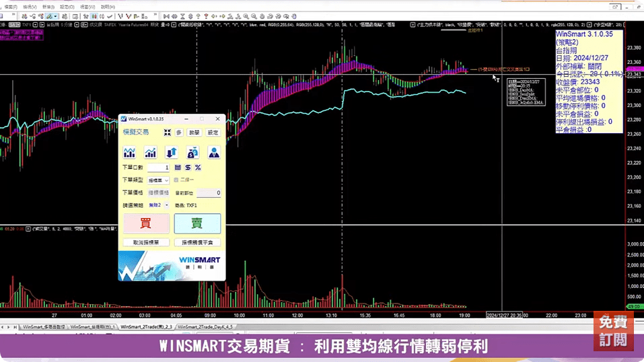Open the 檔案(F) menu
This screenshot has height=362, width=644.
(11, 7)
